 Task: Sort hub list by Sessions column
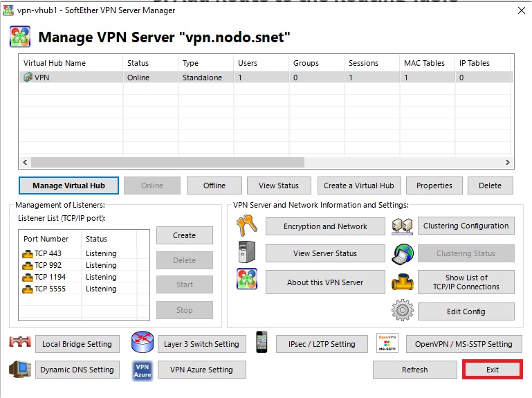(372, 63)
